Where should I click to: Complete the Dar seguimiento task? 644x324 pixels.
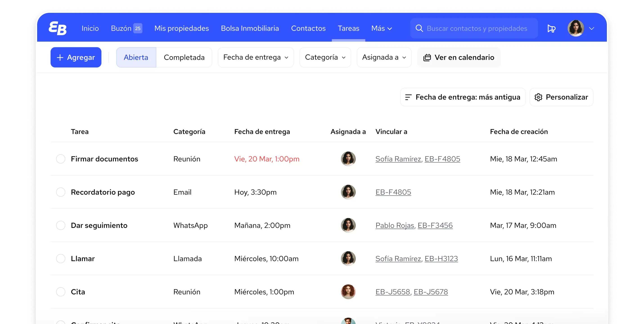(61, 225)
